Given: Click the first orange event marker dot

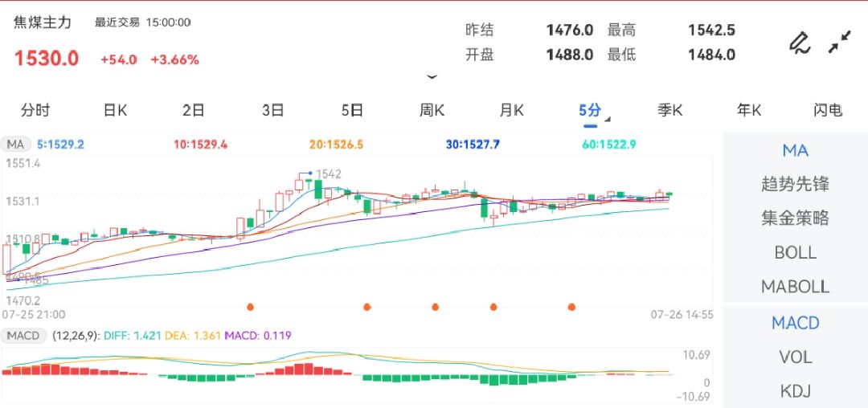Looking at the screenshot, I should pyautogui.click(x=250, y=307).
